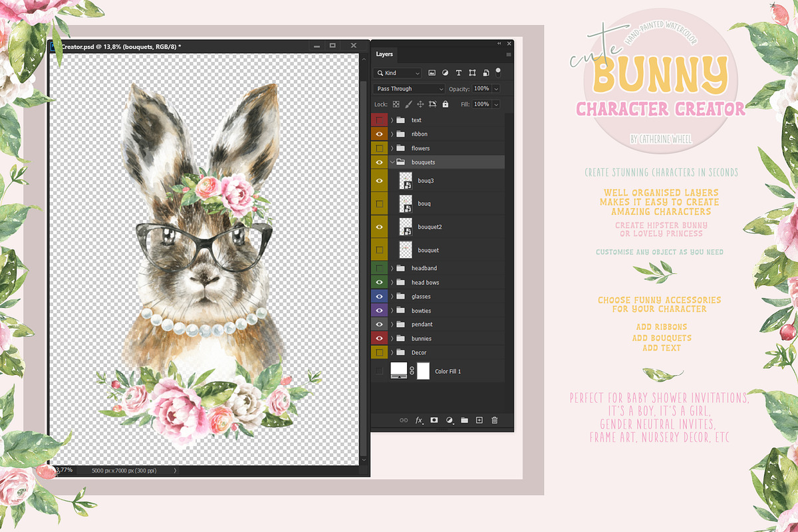
Task: Open the Opacity slider dropdown arrow
Action: (x=496, y=88)
